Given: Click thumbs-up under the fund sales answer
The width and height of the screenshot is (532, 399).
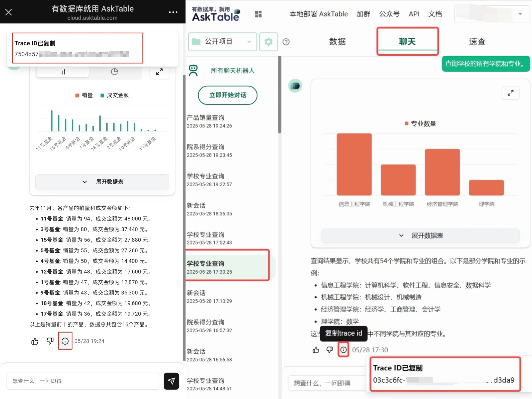Looking at the screenshot, I should [x=35, y=341].
